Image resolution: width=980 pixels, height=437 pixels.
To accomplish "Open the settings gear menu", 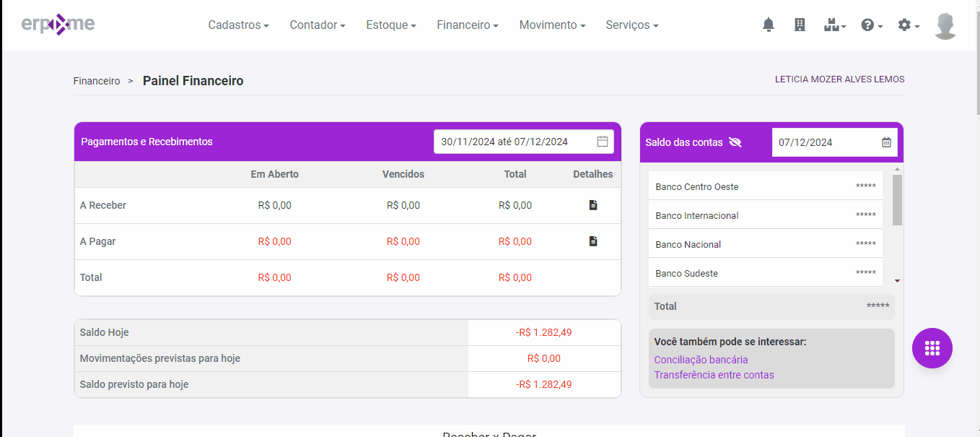I will tap(909, 25).
